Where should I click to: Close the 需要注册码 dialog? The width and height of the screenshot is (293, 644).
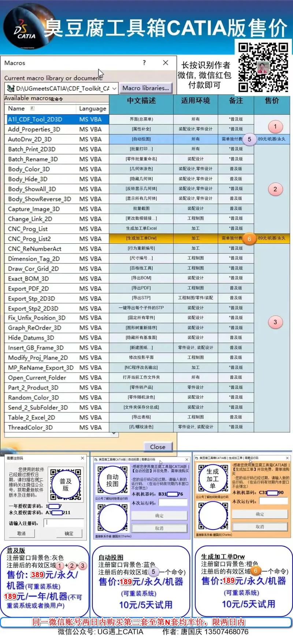[82, 458]
